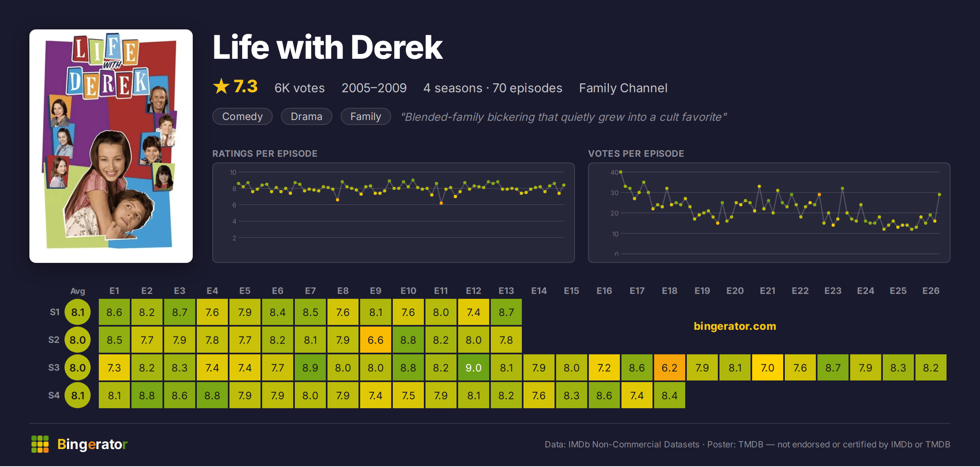The height and width of the screenshot is (467, 980).
Task: Select the S3 E12 cell rated 9.0
Action: point(474,368)
